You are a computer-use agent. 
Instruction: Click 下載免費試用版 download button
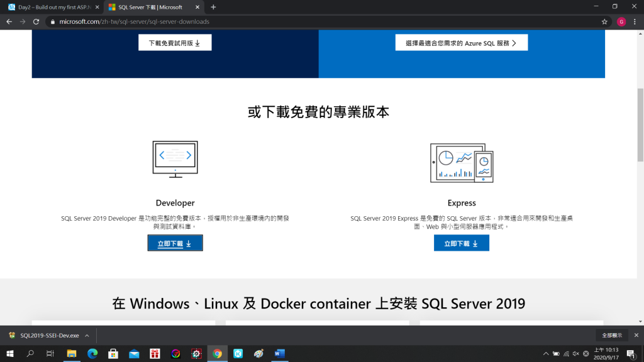point(175,43)
